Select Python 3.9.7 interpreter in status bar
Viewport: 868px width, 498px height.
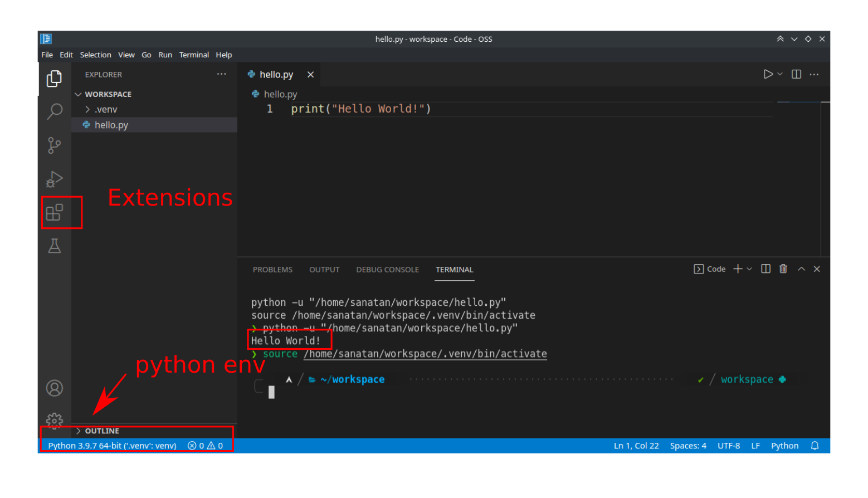(112, 446)
